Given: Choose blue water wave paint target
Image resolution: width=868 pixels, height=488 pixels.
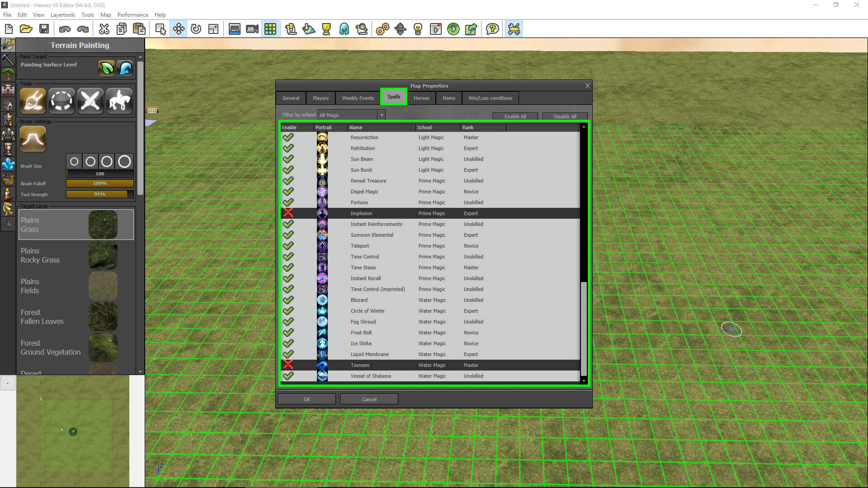Looking at the screenshot, I should pyautogui.click(x=125, y=68).
